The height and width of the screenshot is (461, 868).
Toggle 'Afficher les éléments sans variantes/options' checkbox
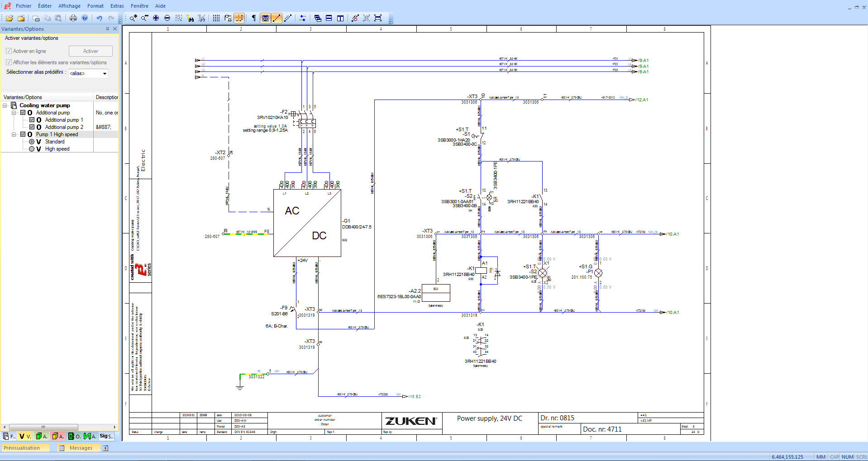coord(9,62)
